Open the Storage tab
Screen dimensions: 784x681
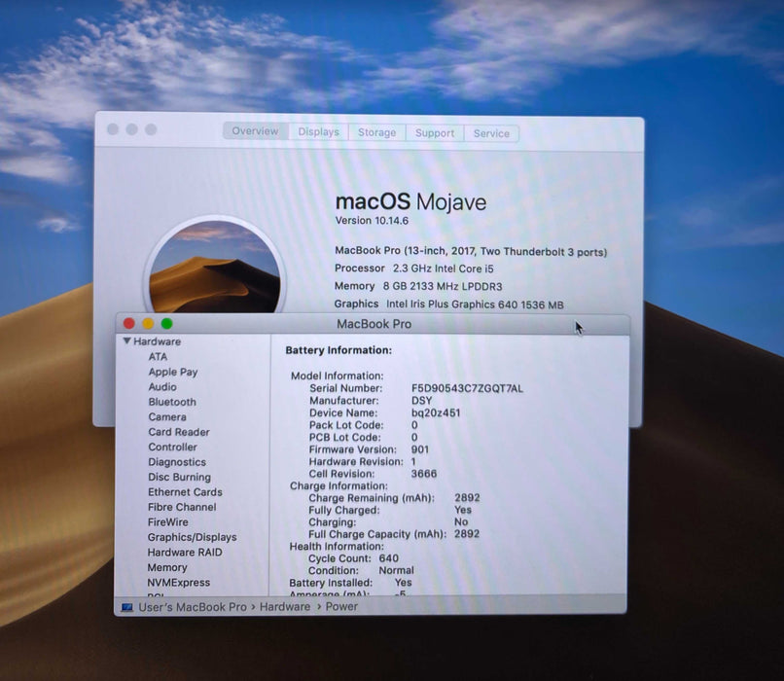pos(377,132)
